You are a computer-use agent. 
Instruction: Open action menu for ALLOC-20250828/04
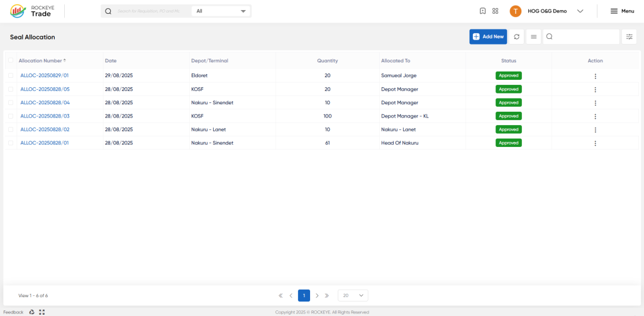(x=595, y=103)
